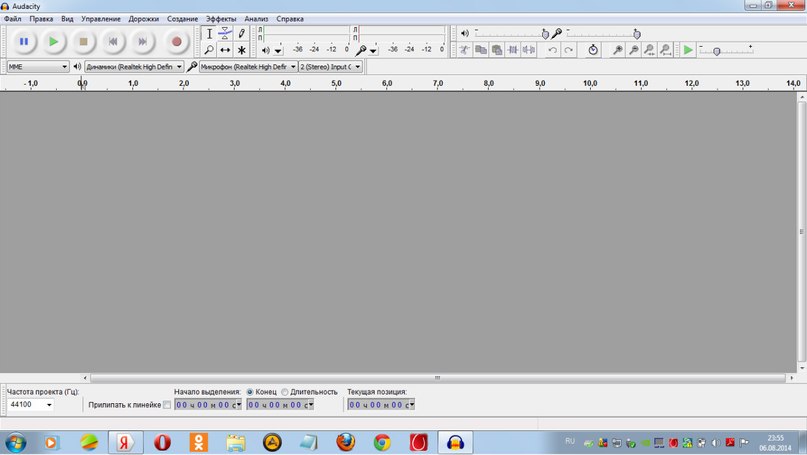Open the Создание menu

[182, 19]
